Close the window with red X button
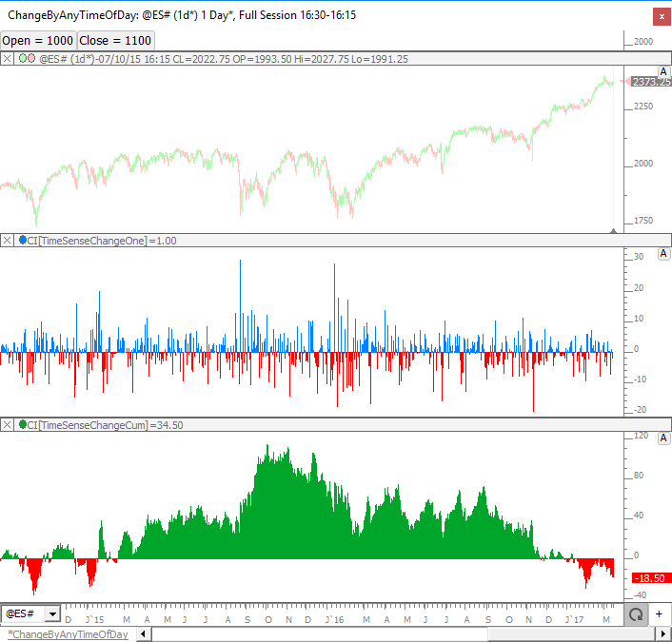Screen dimensions: 672x642 pyautogui.click(x=659, y=16)
